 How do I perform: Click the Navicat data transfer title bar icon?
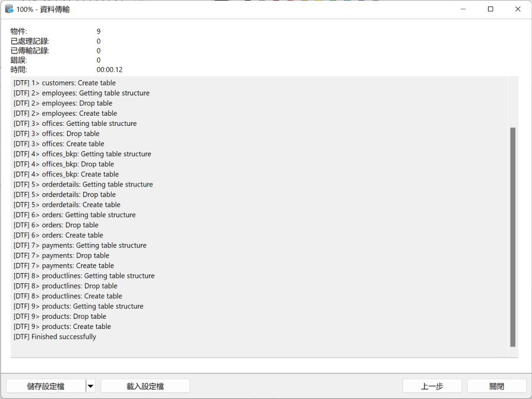(9, 9)
